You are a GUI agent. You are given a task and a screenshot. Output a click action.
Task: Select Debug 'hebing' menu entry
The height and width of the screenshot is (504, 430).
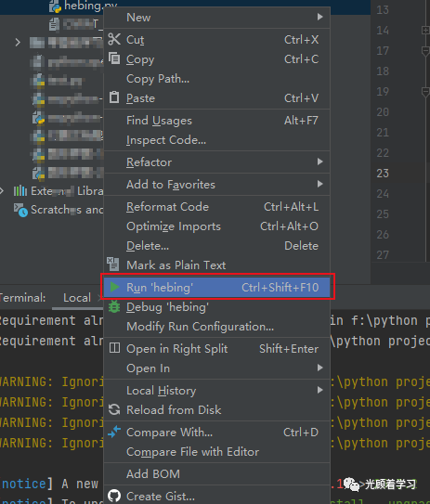[x=217, y=307]
